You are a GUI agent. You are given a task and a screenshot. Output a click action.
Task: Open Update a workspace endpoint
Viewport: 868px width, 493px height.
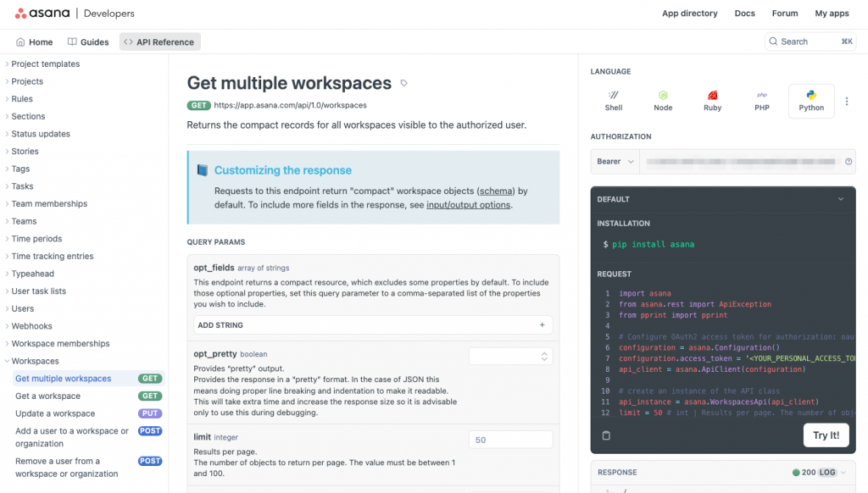[88, 413]
